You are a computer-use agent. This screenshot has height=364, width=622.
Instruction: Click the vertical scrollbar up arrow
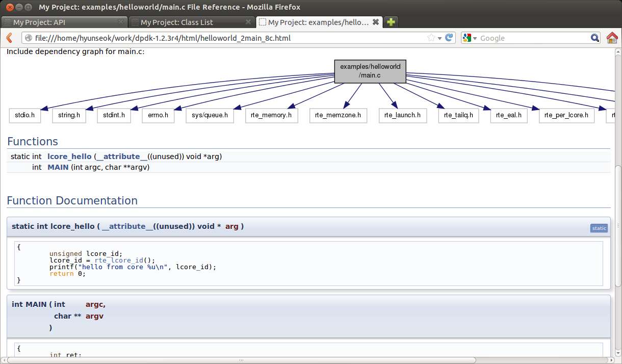[x=618, y=52]
